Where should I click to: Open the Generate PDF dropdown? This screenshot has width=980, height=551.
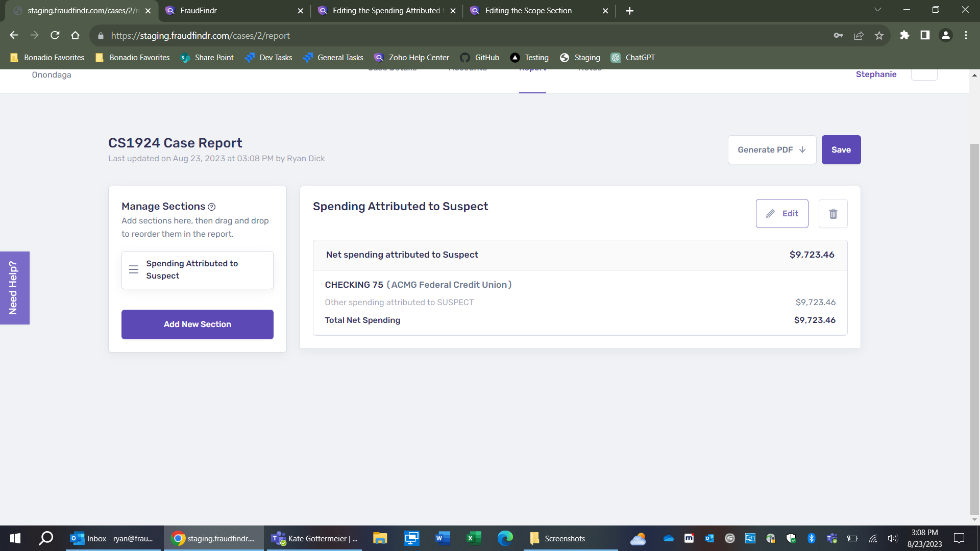pos(772,149)
